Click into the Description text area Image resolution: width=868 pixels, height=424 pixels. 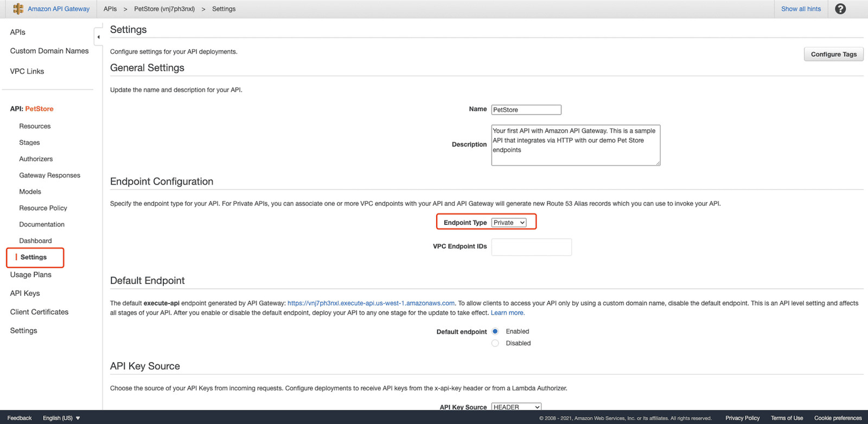(x=576, y=145)
